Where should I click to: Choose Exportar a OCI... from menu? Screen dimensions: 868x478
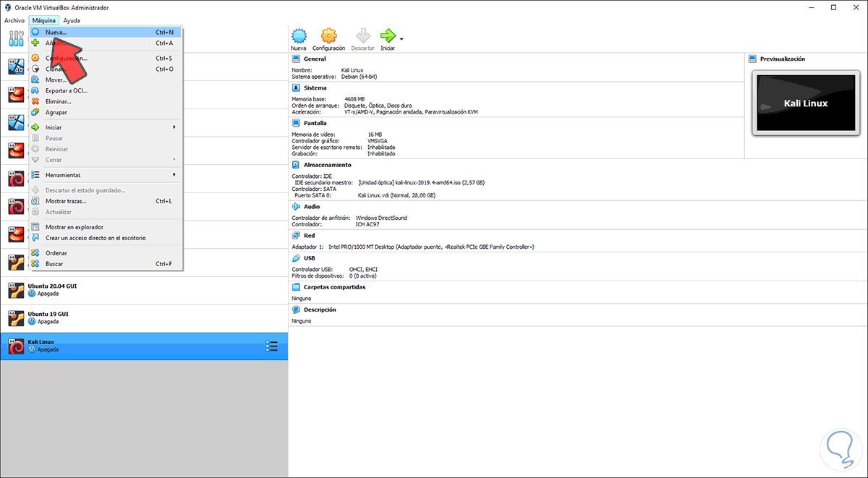tap(106, 90)
